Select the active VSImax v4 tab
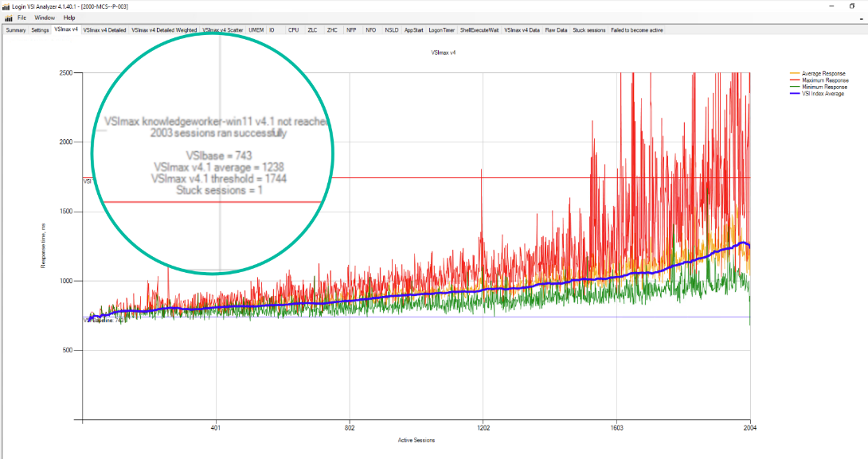The height and width of the screenshot is (459, 868). pyautogui.click(x=66, y=29)
